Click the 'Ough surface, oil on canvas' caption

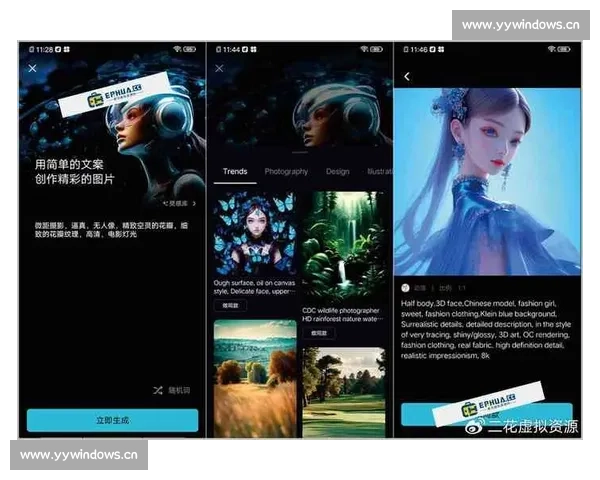(x=254, y=287)
